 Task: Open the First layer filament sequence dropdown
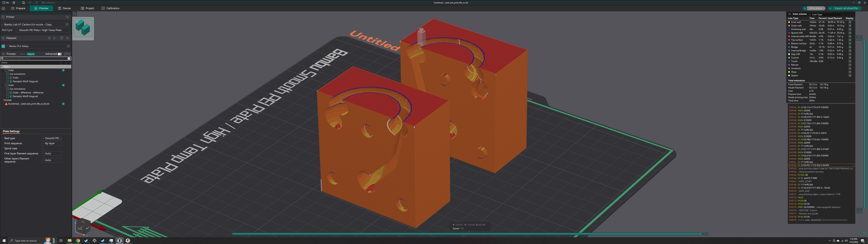click(x=52, y=153)
